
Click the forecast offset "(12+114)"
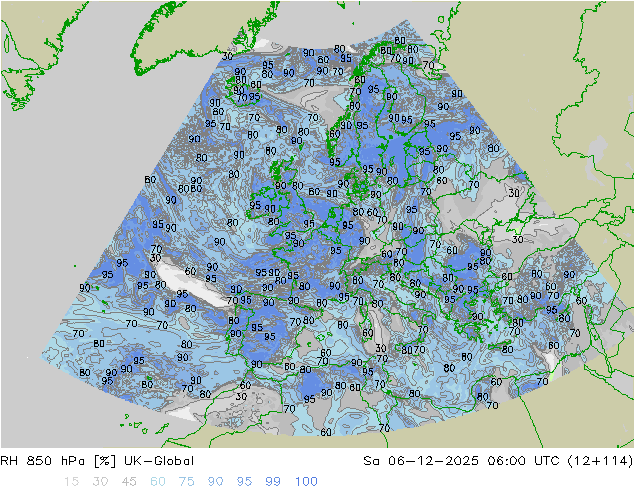pyautogui.click(x=600, y=461)
